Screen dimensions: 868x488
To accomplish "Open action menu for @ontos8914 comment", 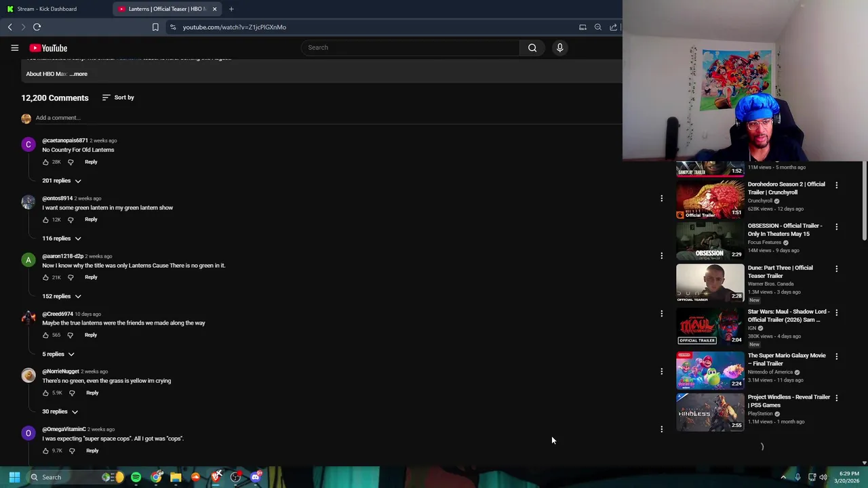I will click(x=661, y=198).
